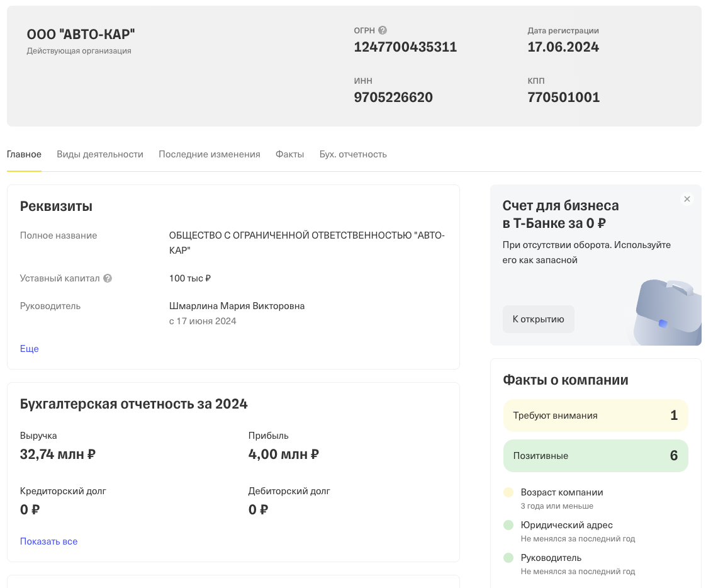Viewport: 723px width, 588px height.
Task: Click the ОГРН number 1247700435311
Action: 405,47
